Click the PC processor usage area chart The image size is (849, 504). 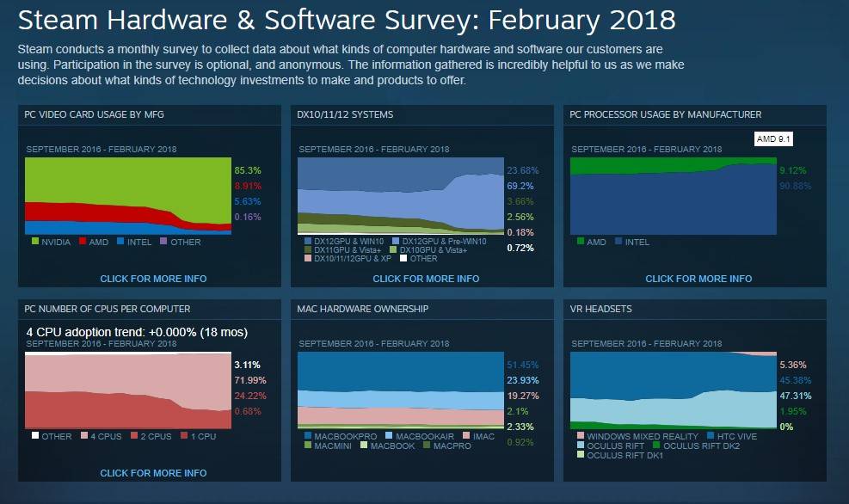(x=674, y=196)
